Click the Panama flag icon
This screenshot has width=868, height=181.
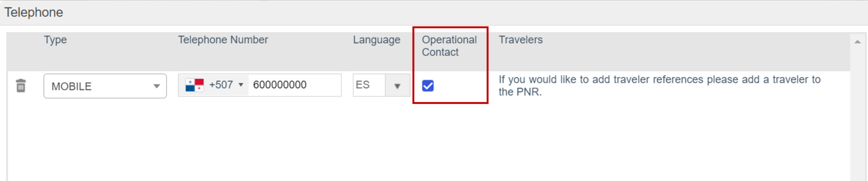click(x=195, y=85)
